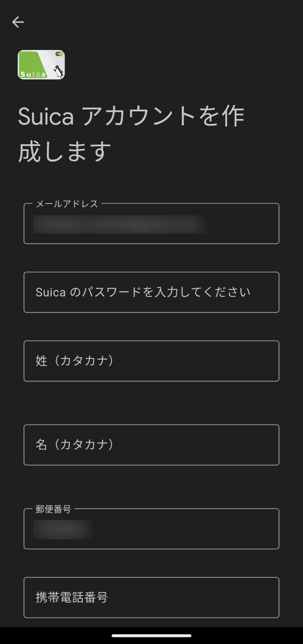Screen dimensions: 303x644
Task: Tap the green Suica logo text on the card
Action: [34, 74]
